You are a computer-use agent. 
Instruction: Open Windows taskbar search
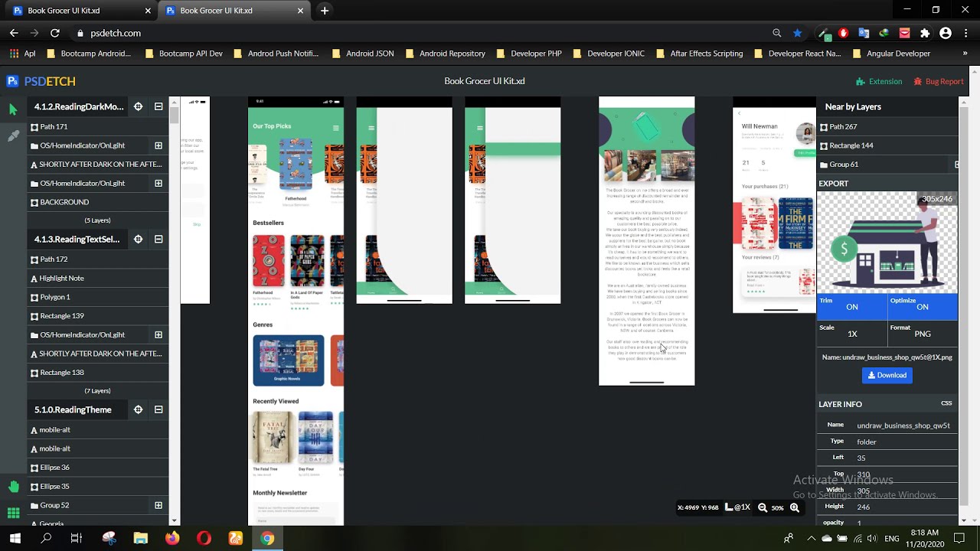coord(46,539)
